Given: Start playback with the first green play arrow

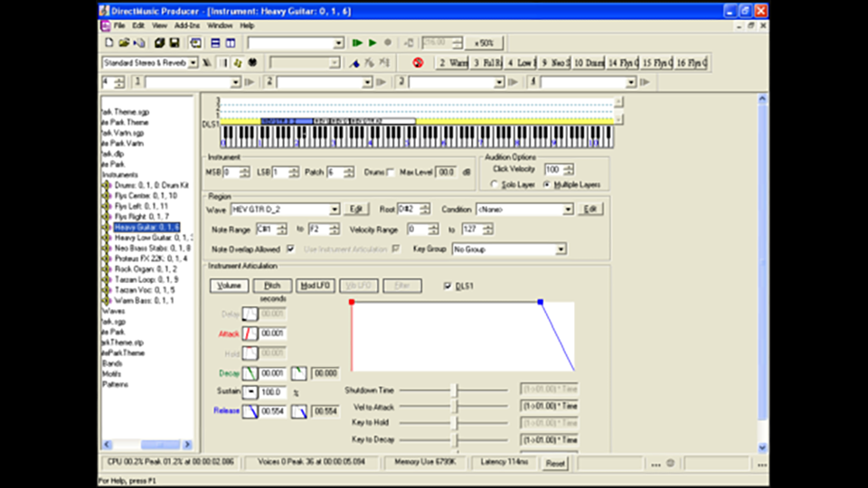Looking at the screenshot, I should [357, 42].
